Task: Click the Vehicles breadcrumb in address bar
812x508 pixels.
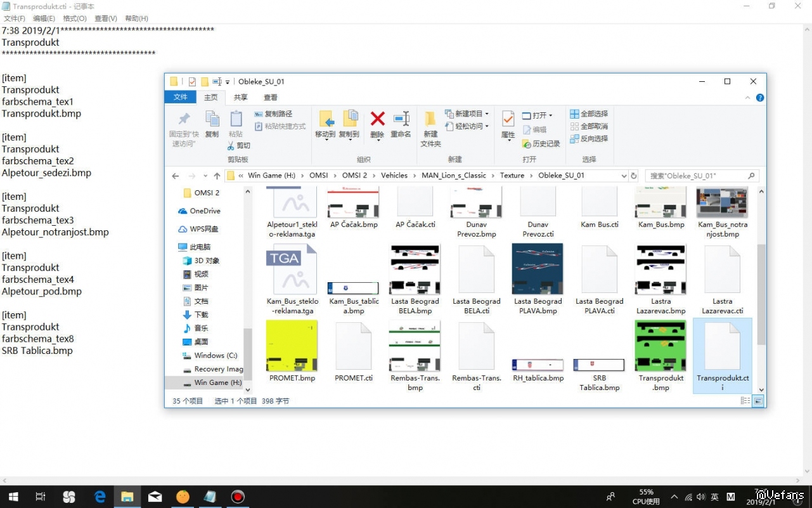Action: click(394, 176)
